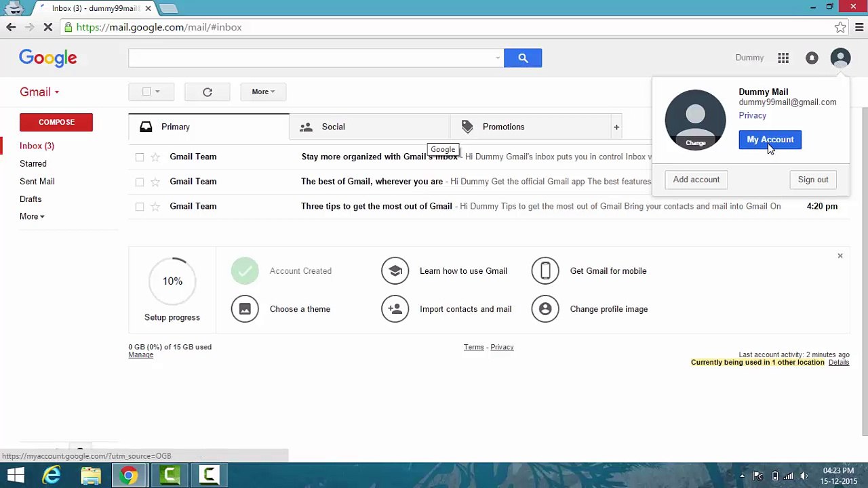868x488 pixels.
Task: Click the page vertical scrollbar
Action: point(865,271)
